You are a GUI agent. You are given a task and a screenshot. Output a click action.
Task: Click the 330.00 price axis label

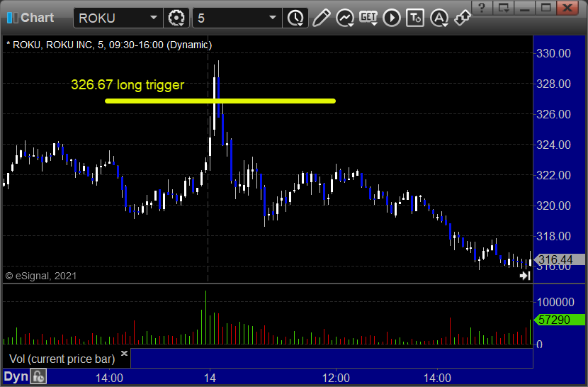(553, 53)
